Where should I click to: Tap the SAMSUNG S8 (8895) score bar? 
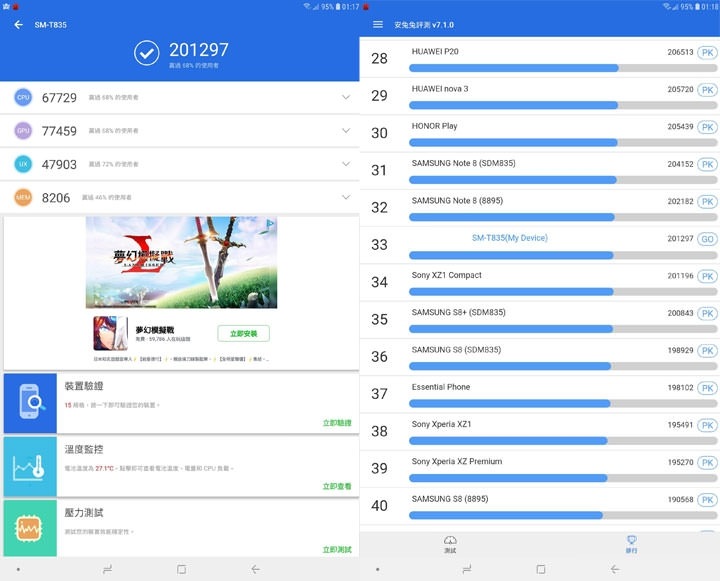pyautogui.click(x=563, y=515)
